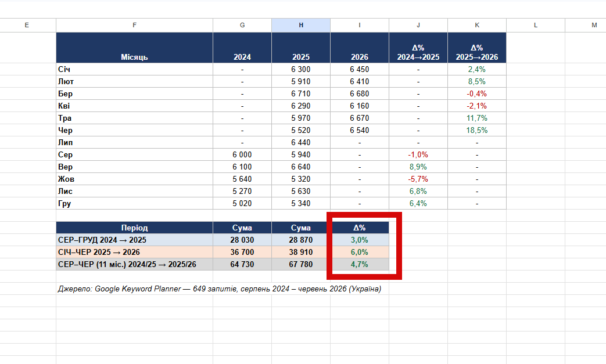Viewport: 606px width, 364px height.
Task: Click the 6 670 value cell
Action: pos(360,118)
